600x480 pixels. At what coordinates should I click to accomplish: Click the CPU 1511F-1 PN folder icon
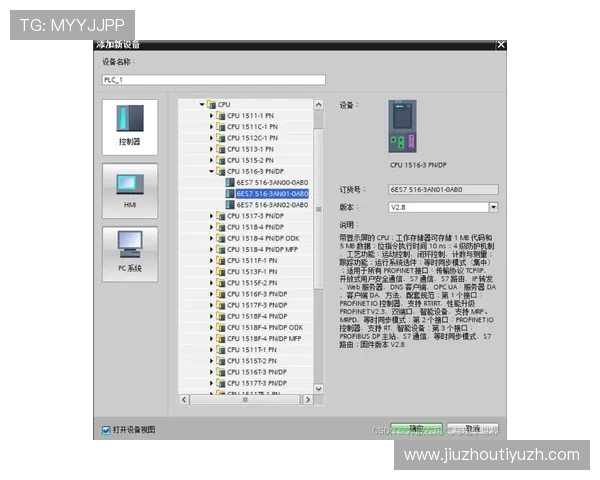point(220,260)
